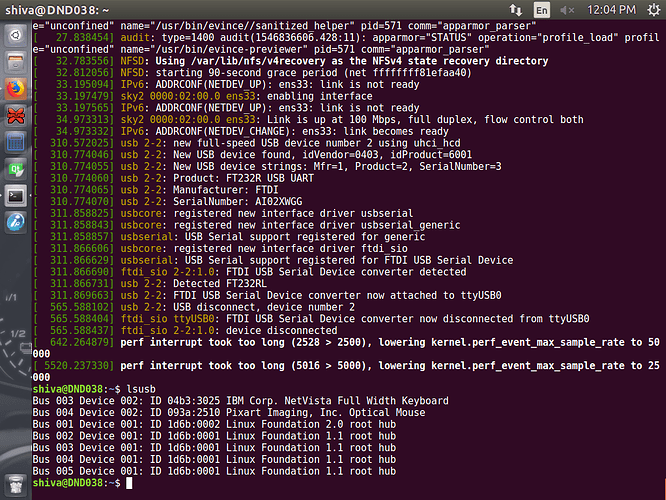Click the 'Linux Foundation 2.0 root hub' line
The height and width of the screenshot is (500, 666).
point(214,424)
